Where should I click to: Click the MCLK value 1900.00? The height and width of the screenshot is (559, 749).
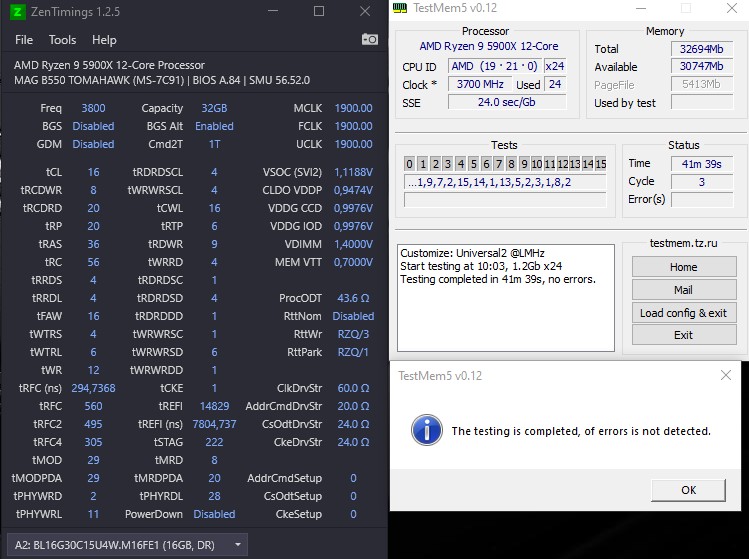coord(353,108)
